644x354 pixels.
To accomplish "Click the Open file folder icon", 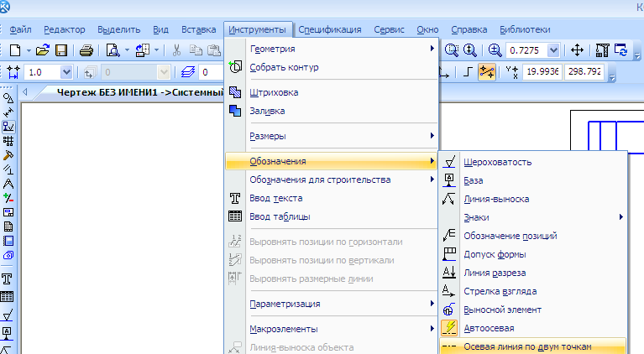I will pyautogui.click(x=42, y=50).
